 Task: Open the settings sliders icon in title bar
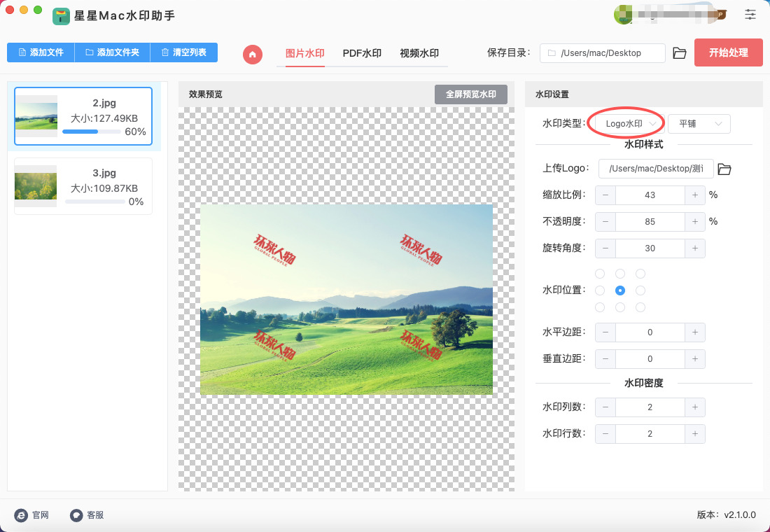[x=750, y=14]
